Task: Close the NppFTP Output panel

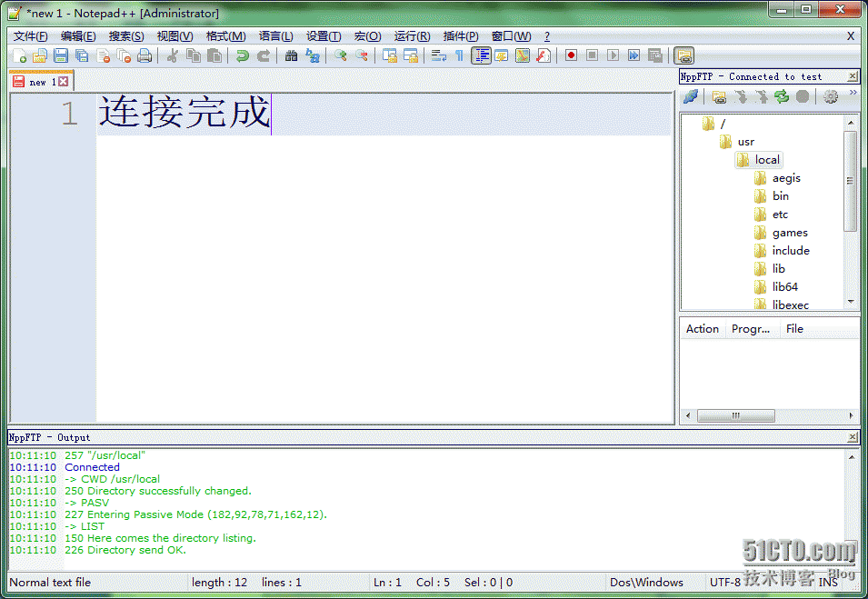Action: 853,437
